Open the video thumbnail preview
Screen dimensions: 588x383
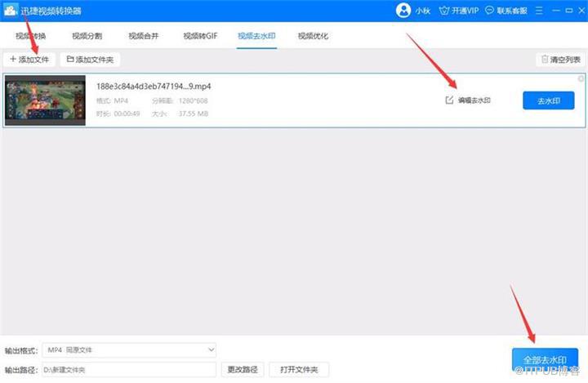(x=45, y=100)
